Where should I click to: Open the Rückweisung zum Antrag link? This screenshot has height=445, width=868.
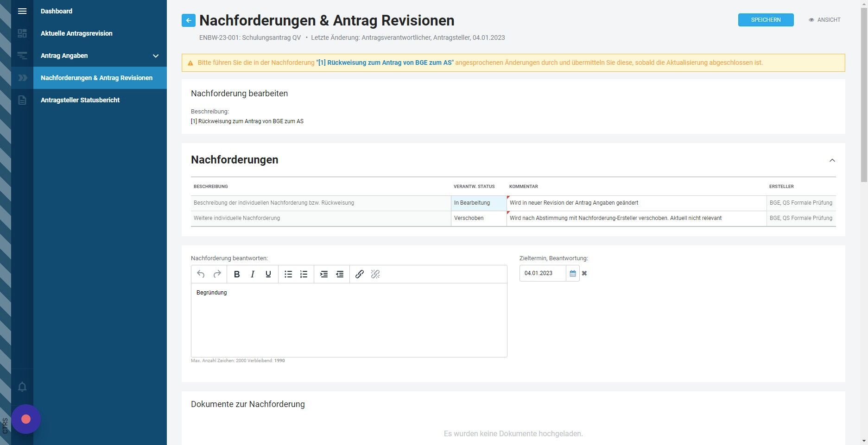[385, 63]
